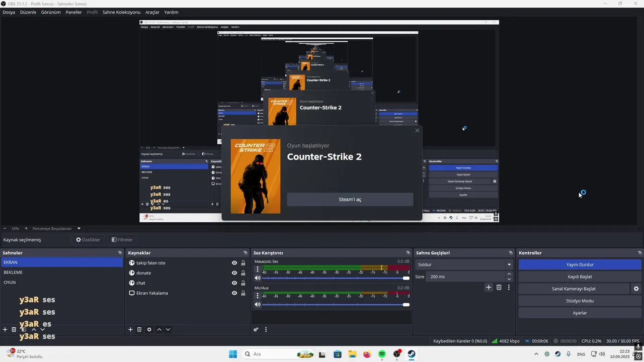The image size is (644, 362).
Task: Unlock the donate source
Action: tap(243, 273)
